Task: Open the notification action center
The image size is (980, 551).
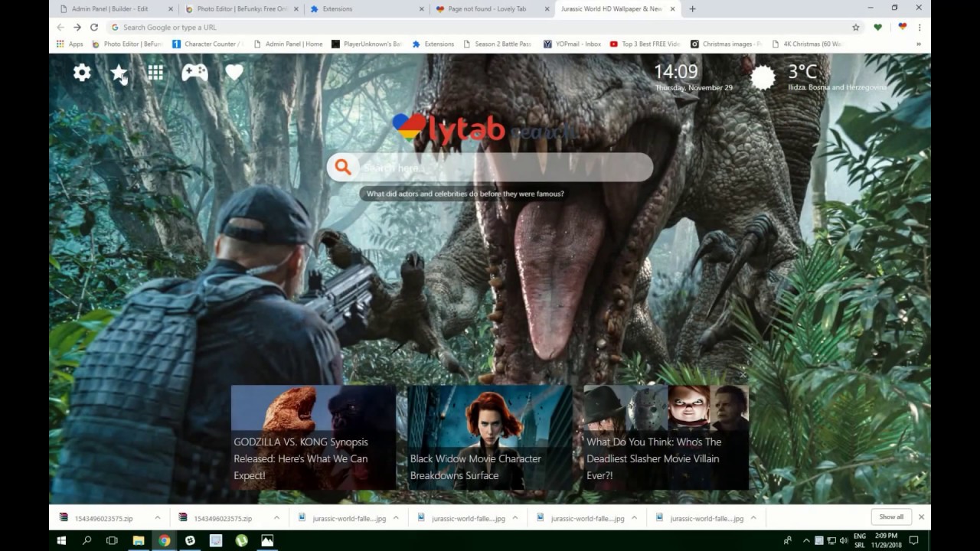Action: pos(913,540)
